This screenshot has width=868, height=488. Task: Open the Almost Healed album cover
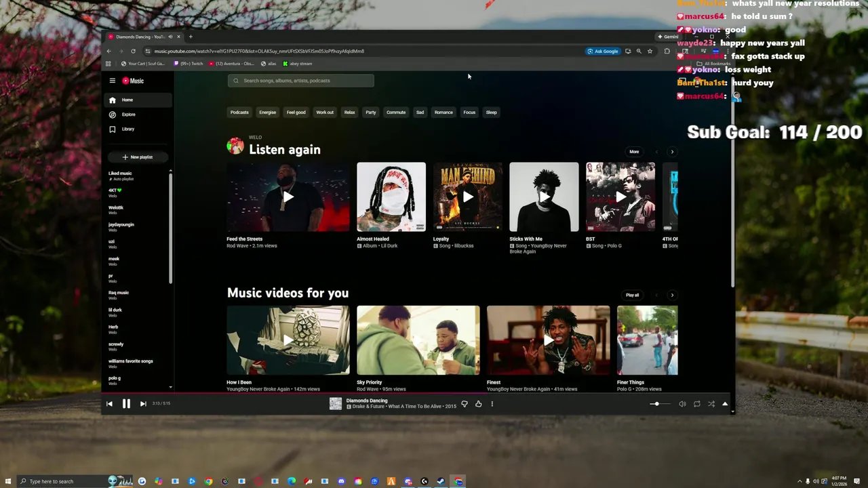click(x=391, y=197)
